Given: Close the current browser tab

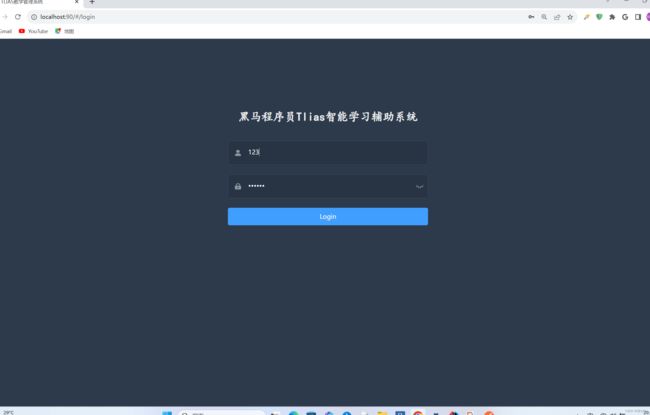Looking at the screenshot, I should click(x=77, y=2).
